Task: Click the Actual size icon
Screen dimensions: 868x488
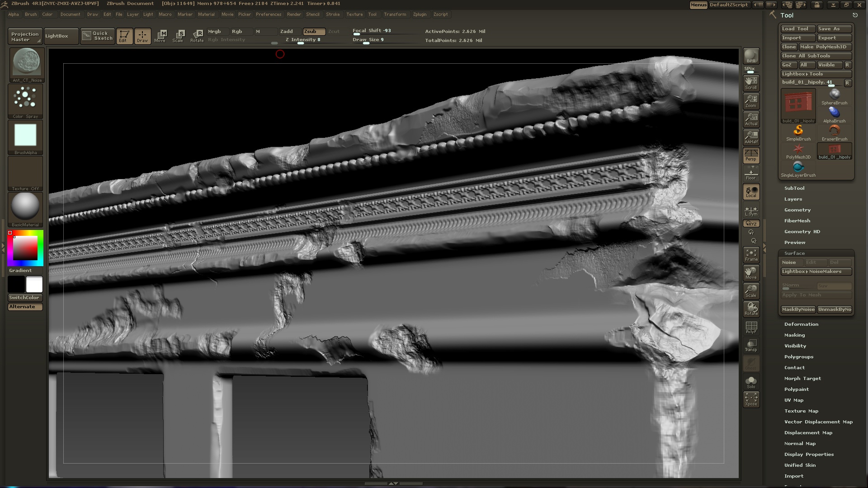Action: tap(751, 119)
